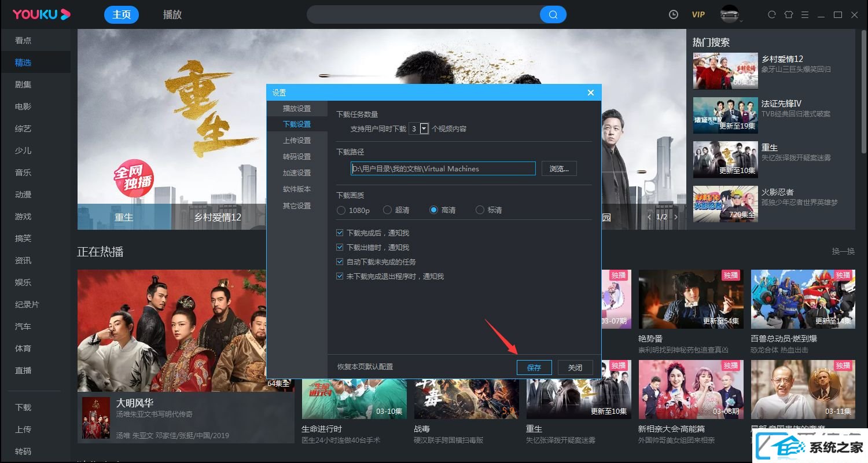Open 直播 in sidebar
Viewport: 868px width, 463px height.
point(23,370)
